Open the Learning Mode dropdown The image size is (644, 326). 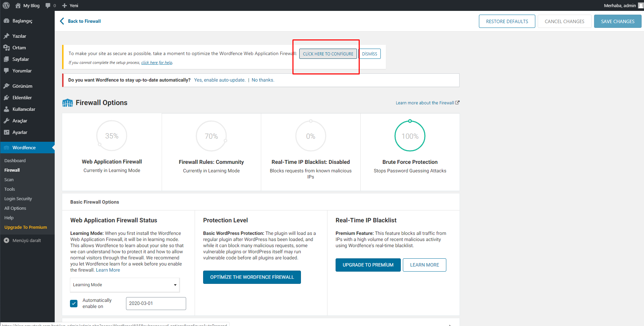point(125,285)
